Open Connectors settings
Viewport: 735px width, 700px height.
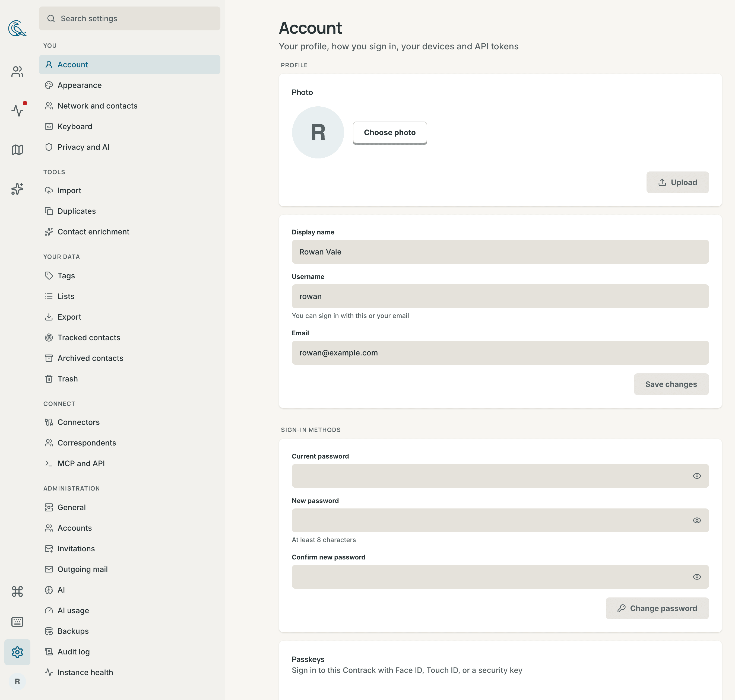point(129,422)
